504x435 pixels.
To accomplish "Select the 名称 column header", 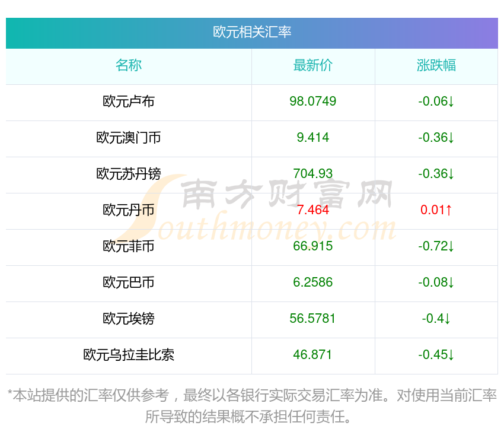I will 129,65.
